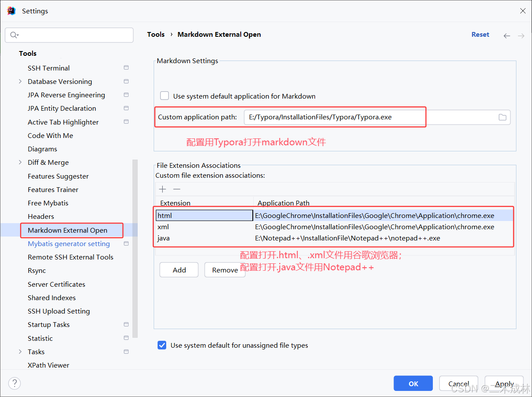Viewport: 532px width, 397px height.
Task: Click the forward arrow navigation icon
Action: [x=521, y=36]
